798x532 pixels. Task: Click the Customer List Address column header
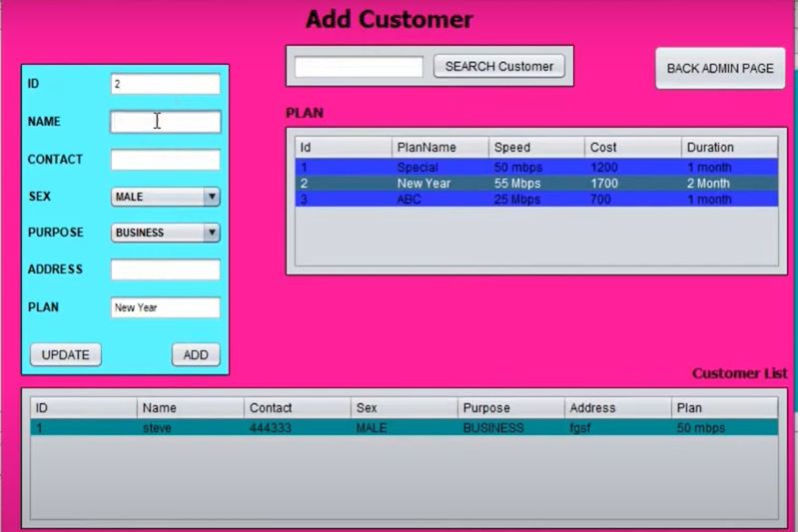pyautogui.click(x=618, y=408)
